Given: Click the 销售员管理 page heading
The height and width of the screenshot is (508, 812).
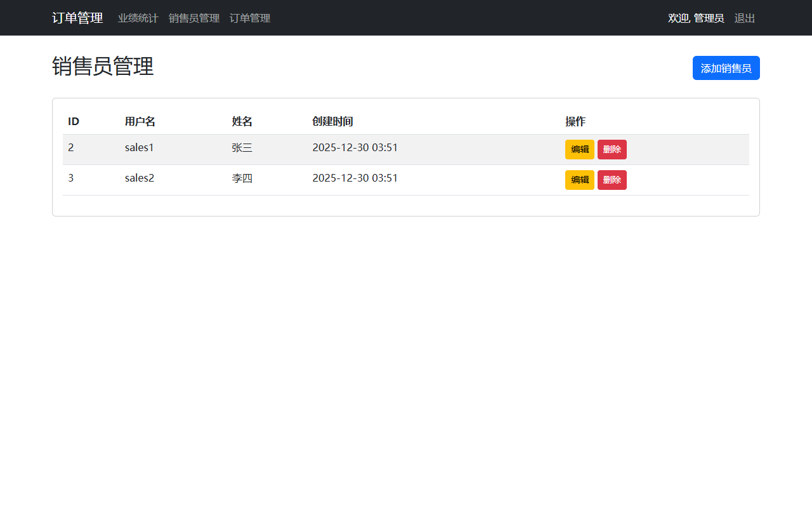Looking at the screenshot, I should [x=103, y=66].
